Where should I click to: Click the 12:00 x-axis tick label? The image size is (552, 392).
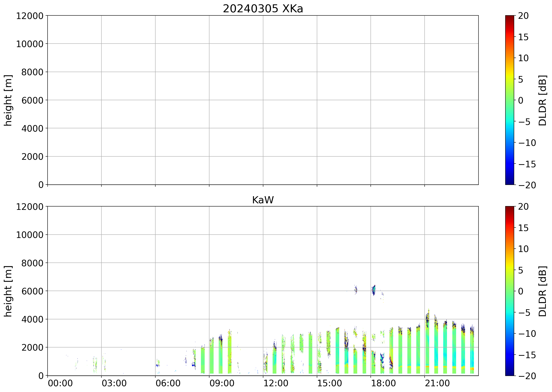(x=275, y=383)
